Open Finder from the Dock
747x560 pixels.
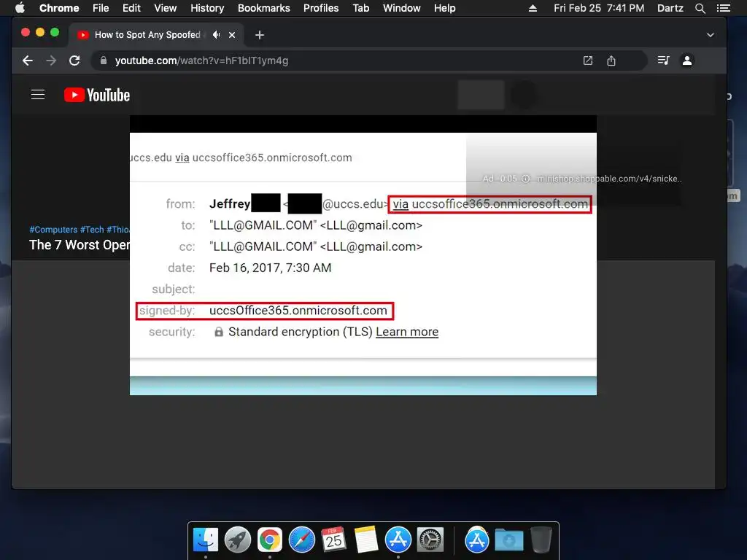click(x=205, y=540)
